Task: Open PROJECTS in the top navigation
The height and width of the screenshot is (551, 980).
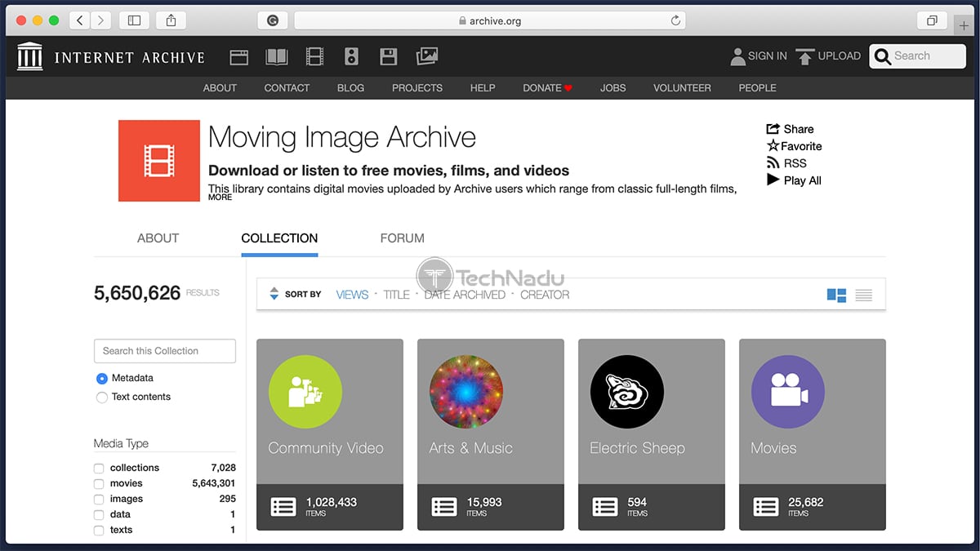Action: 417,87
